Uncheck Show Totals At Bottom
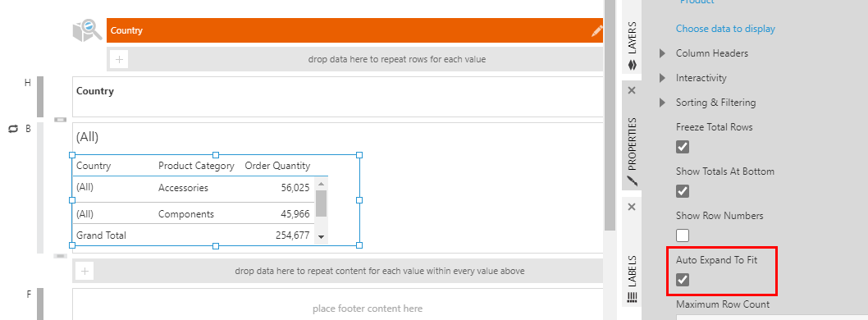This screenshot has height=320, width=868. click(x=683, y=191)
